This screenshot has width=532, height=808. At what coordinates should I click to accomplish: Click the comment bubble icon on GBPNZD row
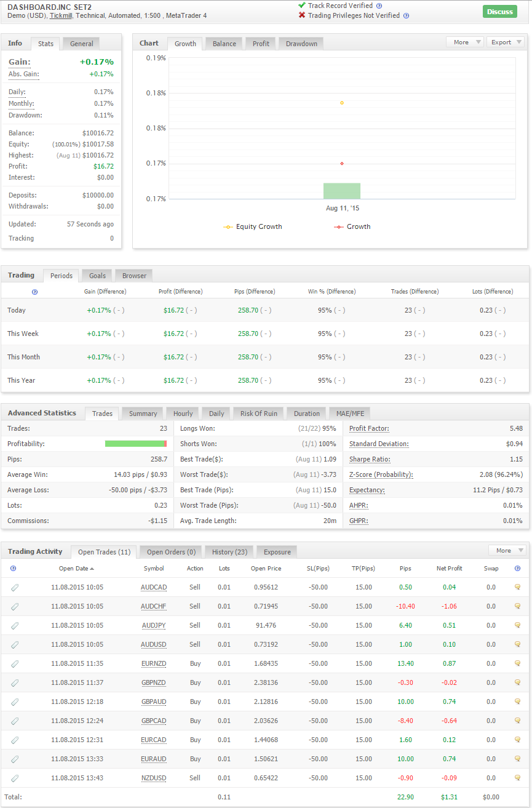pyautogui.click(x=517, y=682)
